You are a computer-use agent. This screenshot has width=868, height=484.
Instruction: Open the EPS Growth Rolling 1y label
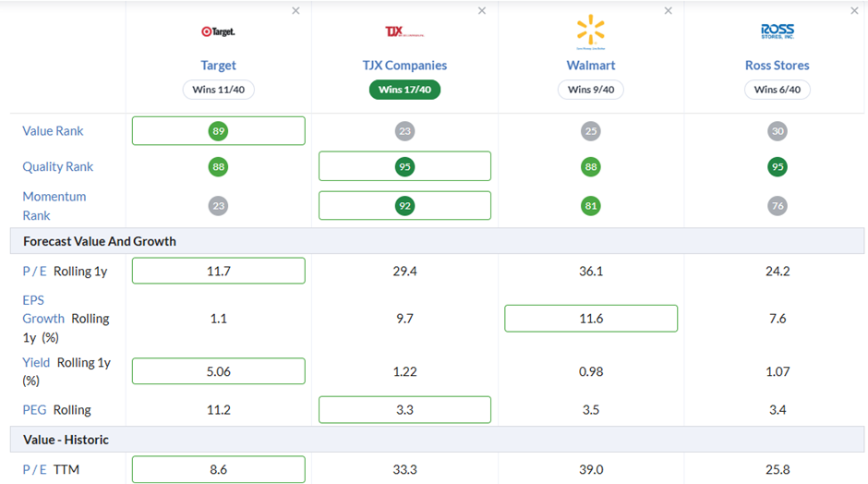pyautogui.click(x=66, y=319)
